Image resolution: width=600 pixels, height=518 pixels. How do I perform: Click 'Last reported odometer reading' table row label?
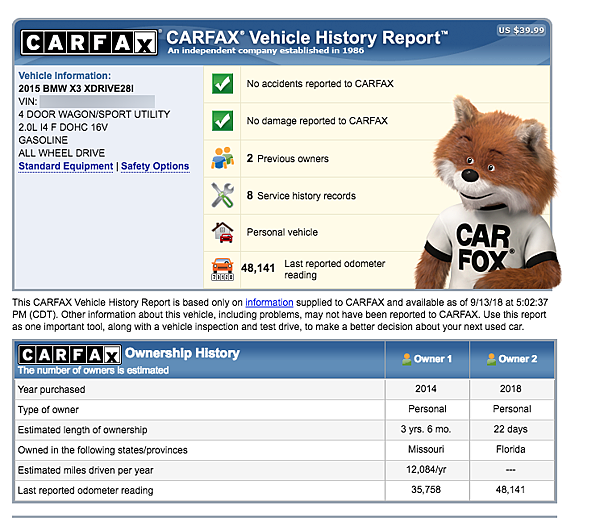85,490
